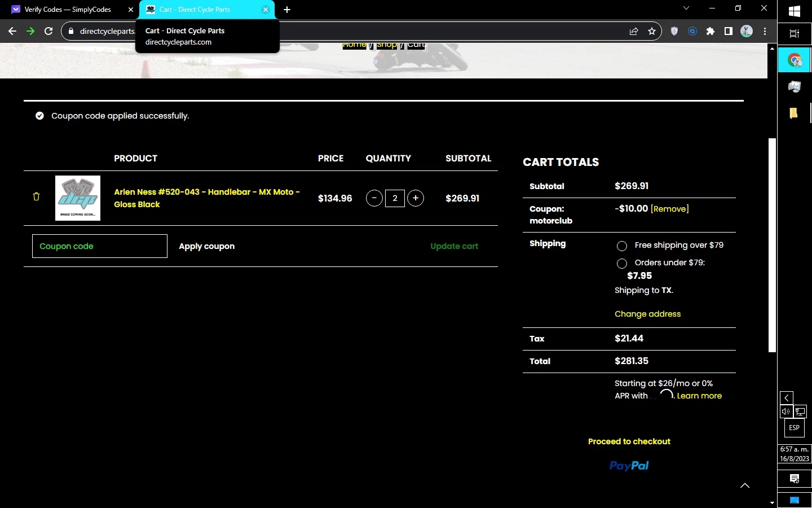Go to Shop breadcrumb link
The height and width of the screenshot is (508, 812).
tap(387, 45)
